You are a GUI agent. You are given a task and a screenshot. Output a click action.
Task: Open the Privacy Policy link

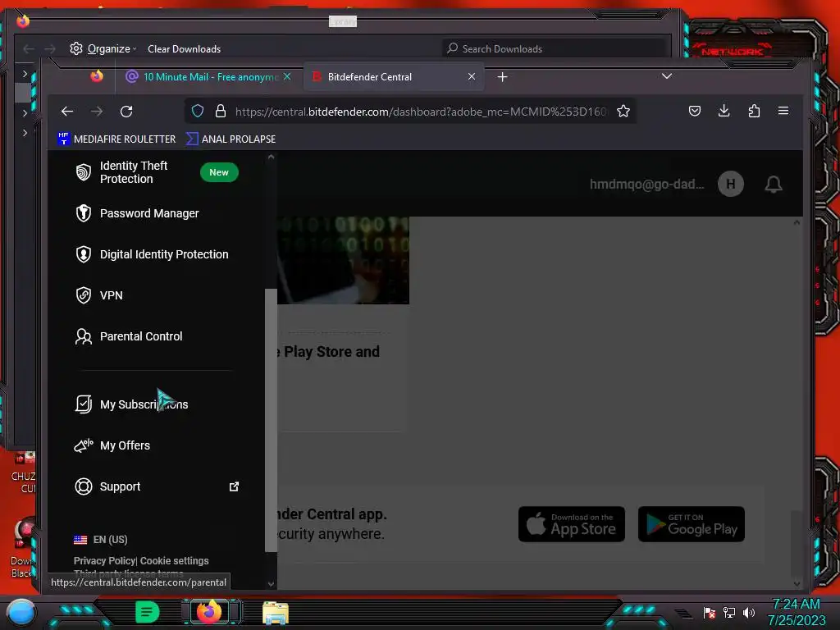click(x=104, y=561)
